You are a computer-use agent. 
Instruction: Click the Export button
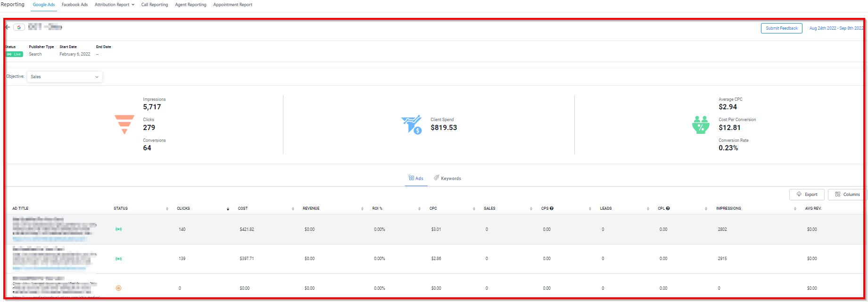[x=807, y=195]
